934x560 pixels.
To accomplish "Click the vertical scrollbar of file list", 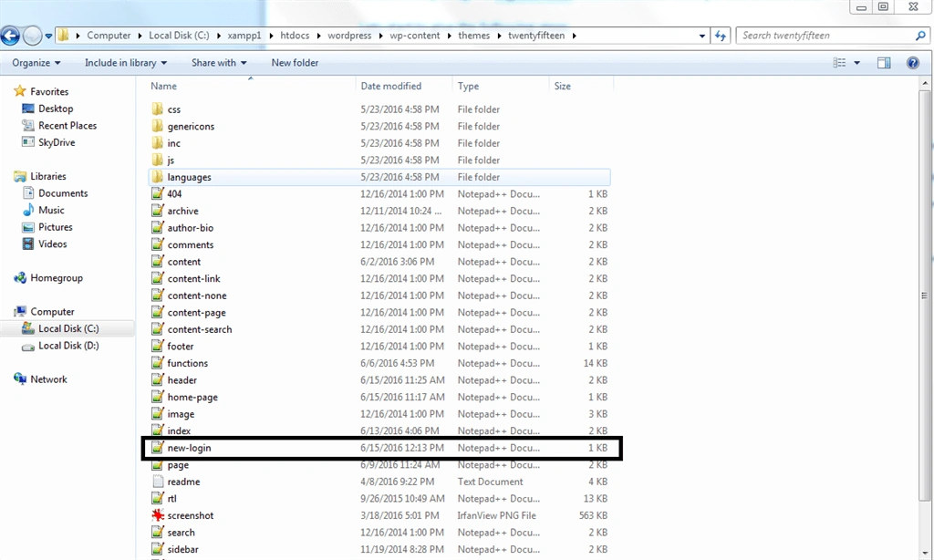I will (x=925, y=295).
